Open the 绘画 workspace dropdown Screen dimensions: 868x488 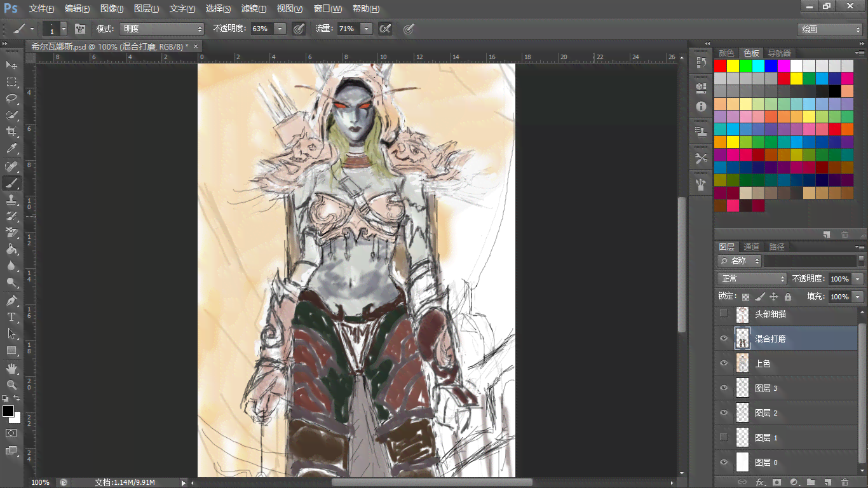(x=830, y=29)
